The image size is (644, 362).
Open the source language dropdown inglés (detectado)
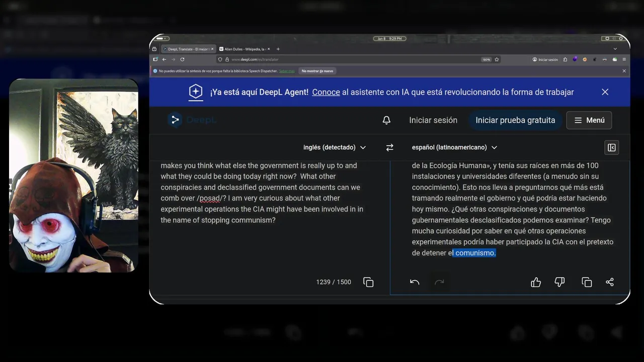coord(335,147)
